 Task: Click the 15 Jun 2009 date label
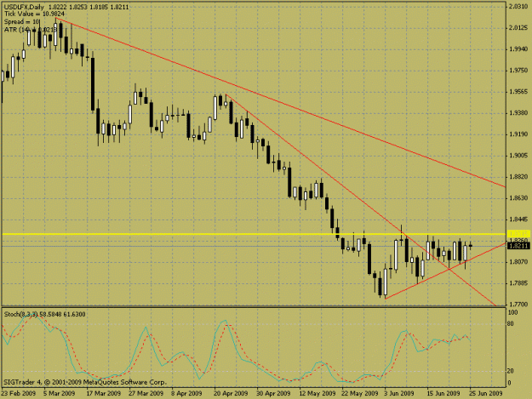443,393
